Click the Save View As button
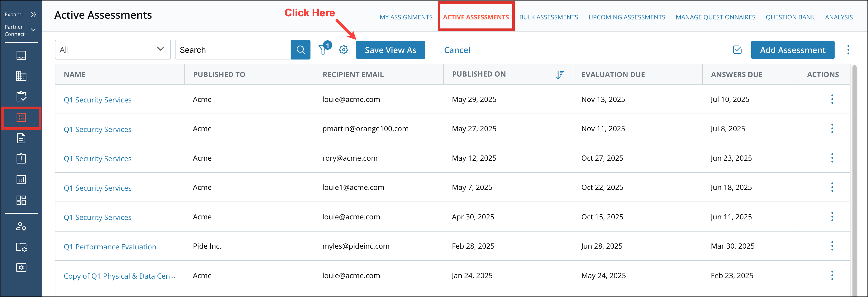The image size is (868, 297). point(390,50)
